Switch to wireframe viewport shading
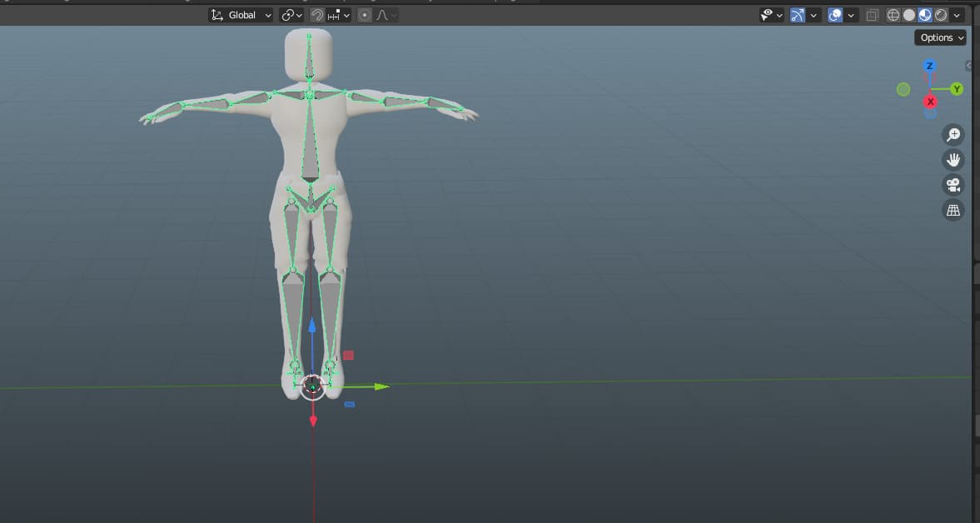The height and width of the screenshot is (523, 980). [x=893, y=15]
